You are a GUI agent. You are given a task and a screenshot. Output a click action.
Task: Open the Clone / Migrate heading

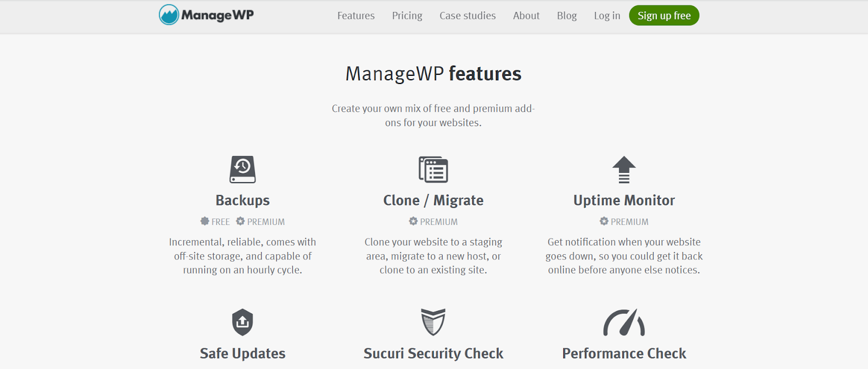433,200
